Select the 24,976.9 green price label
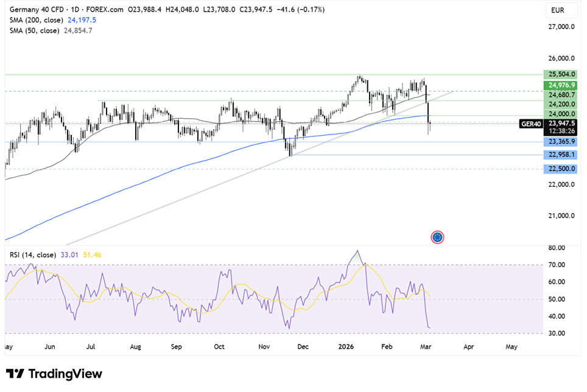This screenshot has width=587, height=392. pos(560,85)
